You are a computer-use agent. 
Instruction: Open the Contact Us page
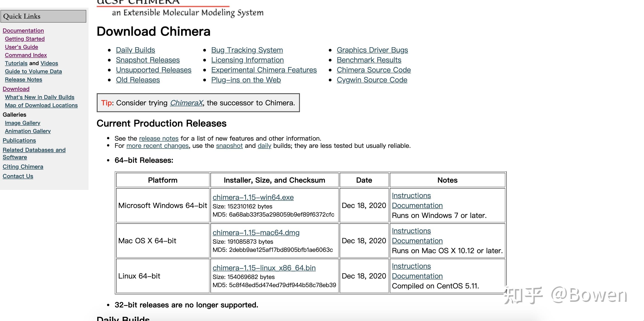point(18,176)
